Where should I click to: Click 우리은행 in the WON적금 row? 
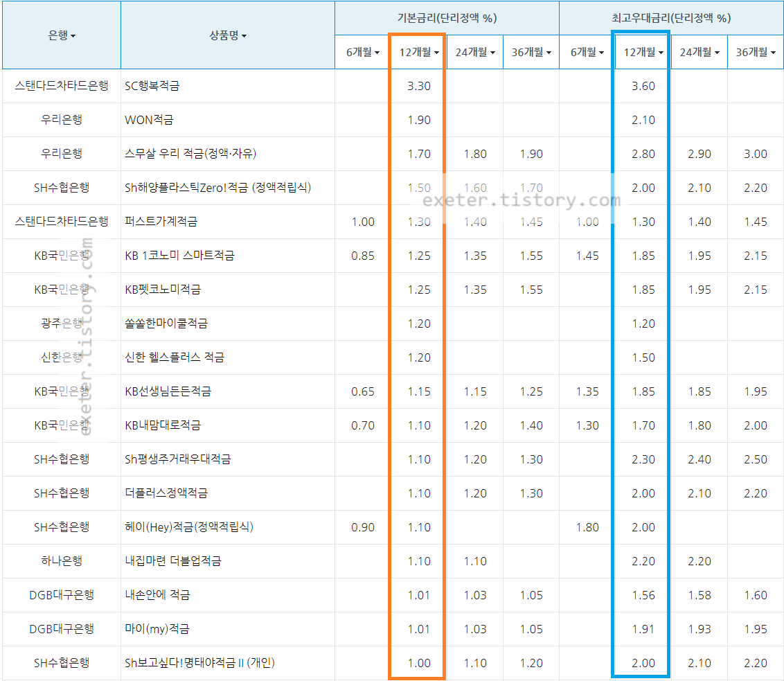(62, 120)
